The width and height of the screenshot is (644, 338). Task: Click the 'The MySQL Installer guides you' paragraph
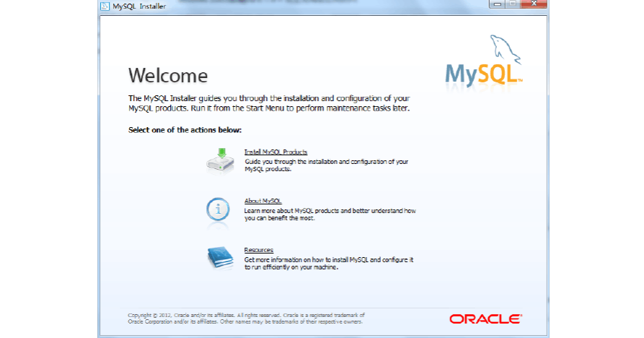(x=269, y=103)
